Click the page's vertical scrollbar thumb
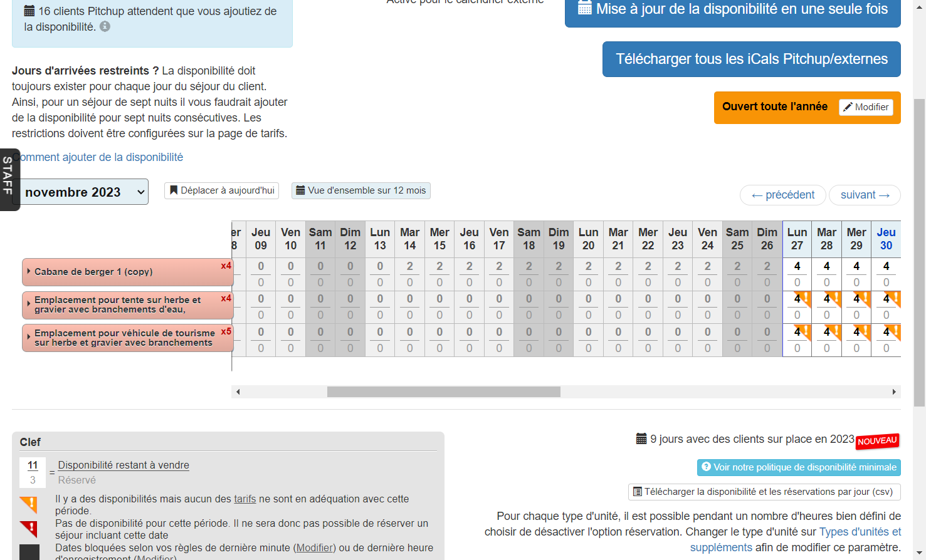This screenshot has width=926, height=560. 920,252
